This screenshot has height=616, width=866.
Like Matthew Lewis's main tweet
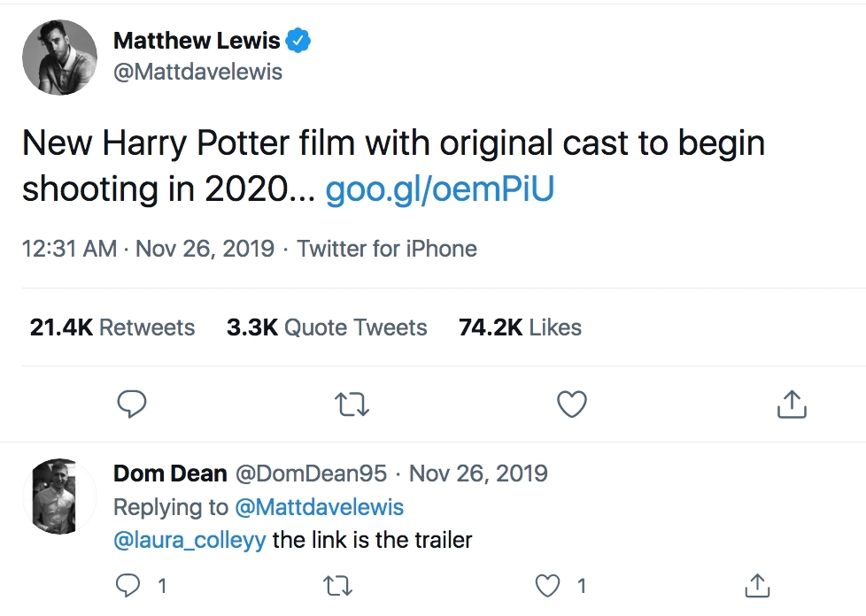click(572, 404)
